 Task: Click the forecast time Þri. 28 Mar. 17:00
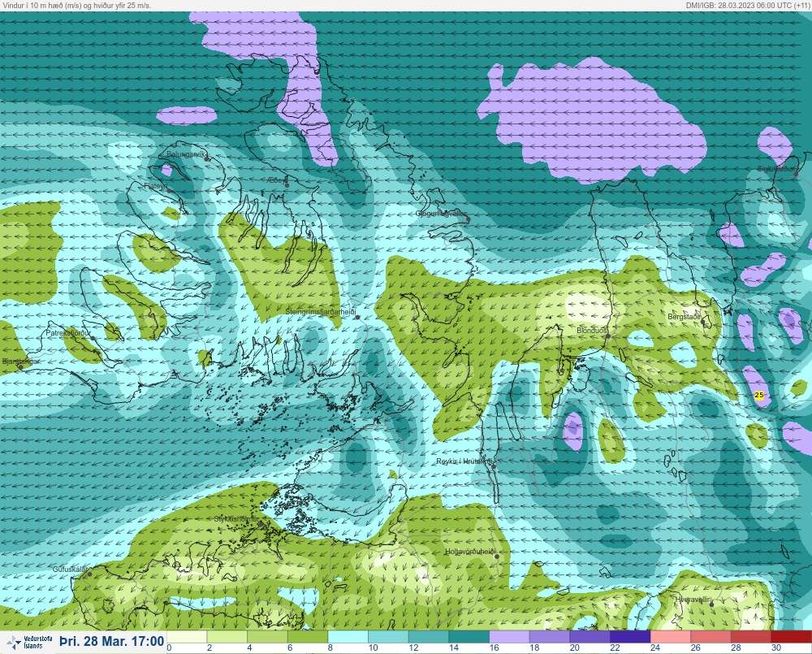tap(112, 641)
